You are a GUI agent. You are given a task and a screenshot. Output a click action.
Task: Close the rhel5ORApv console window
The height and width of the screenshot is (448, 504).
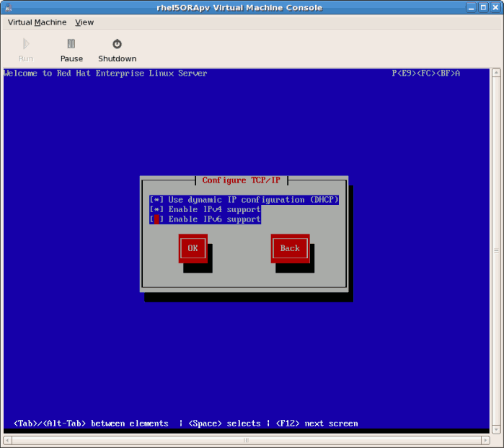(x=495, y=7)
